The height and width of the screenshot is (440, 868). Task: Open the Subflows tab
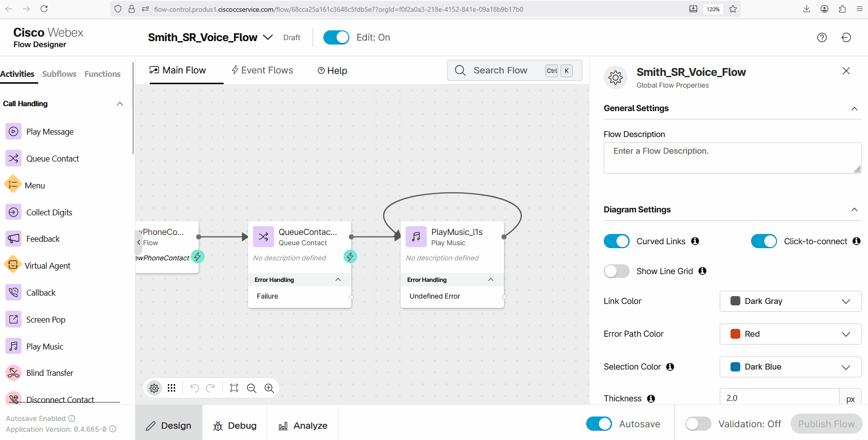click(59, 74)
